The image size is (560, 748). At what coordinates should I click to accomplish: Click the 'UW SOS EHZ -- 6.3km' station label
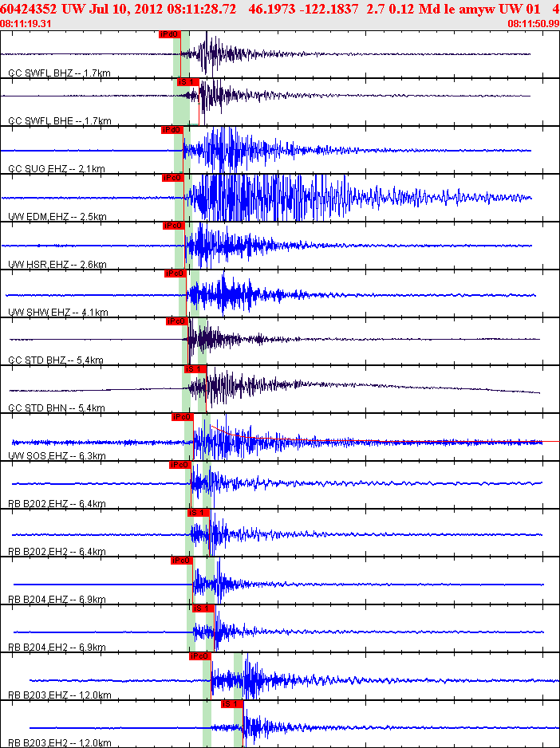click(x=57, y=456)
